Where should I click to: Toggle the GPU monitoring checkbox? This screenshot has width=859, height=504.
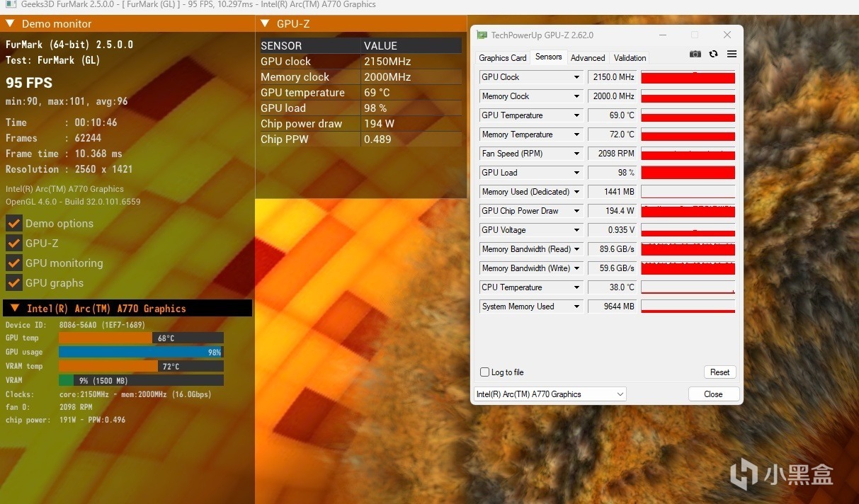(x=14, y=263)
